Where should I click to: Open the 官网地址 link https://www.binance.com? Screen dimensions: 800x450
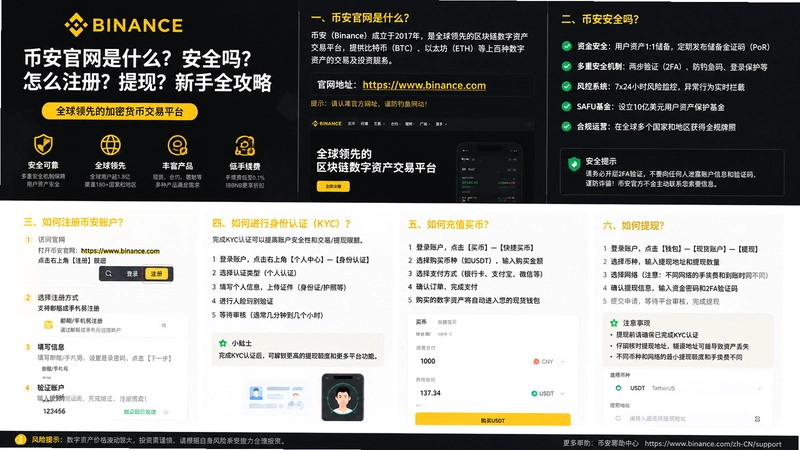point(424,85)
